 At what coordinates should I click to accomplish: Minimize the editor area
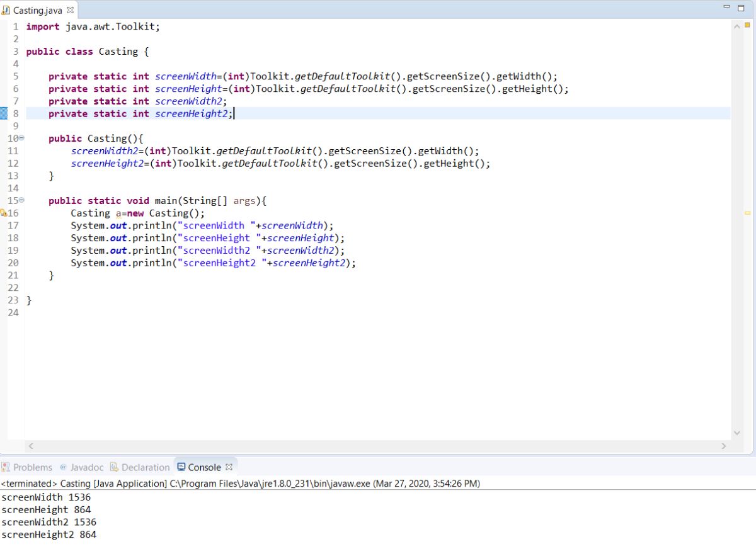tap(727, 7)
